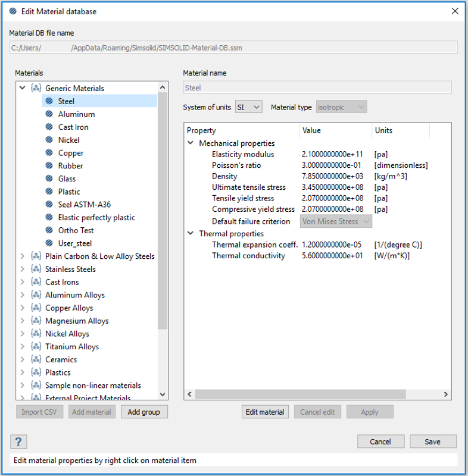Save the material database
The height and width of the screenshot is (476, 468).
point(432,441)
